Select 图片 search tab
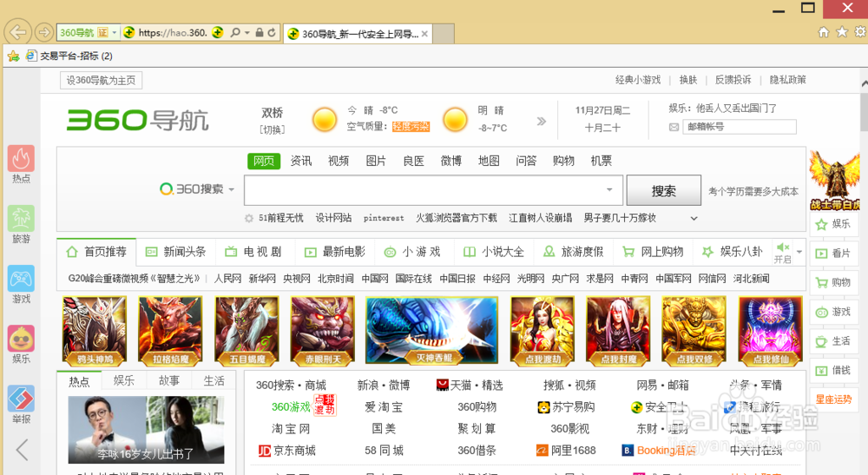Screen dimensions: 868x475 coord(376,162)
